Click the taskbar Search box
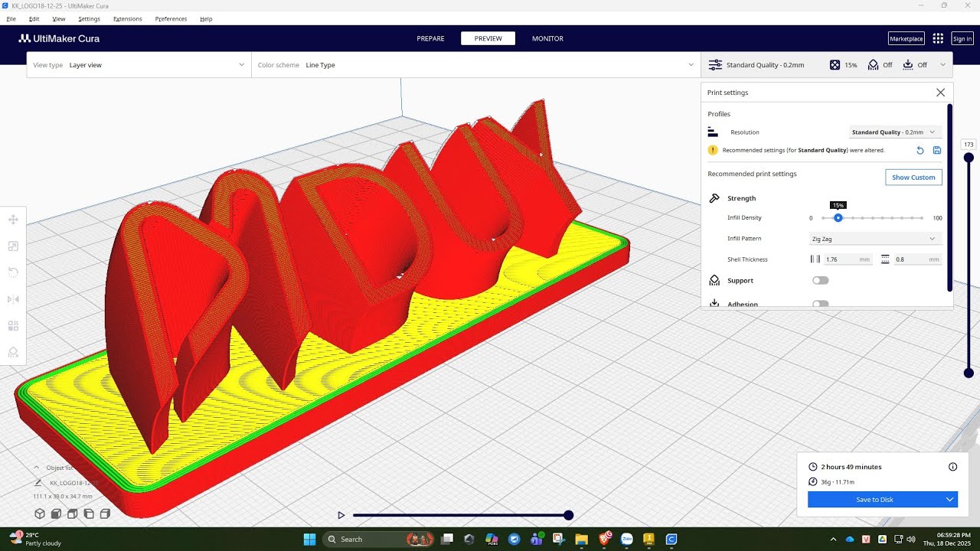Viewport: 980px width, 551px height. coord(380,540)
